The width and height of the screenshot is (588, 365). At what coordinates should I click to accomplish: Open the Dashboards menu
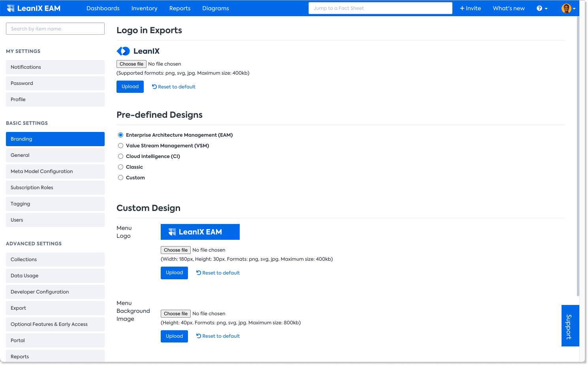pos(103,8)
